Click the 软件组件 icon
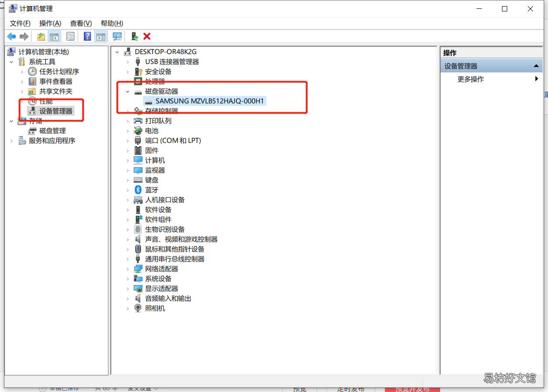This screenshot has height=392, width=548. pos(138,220)
